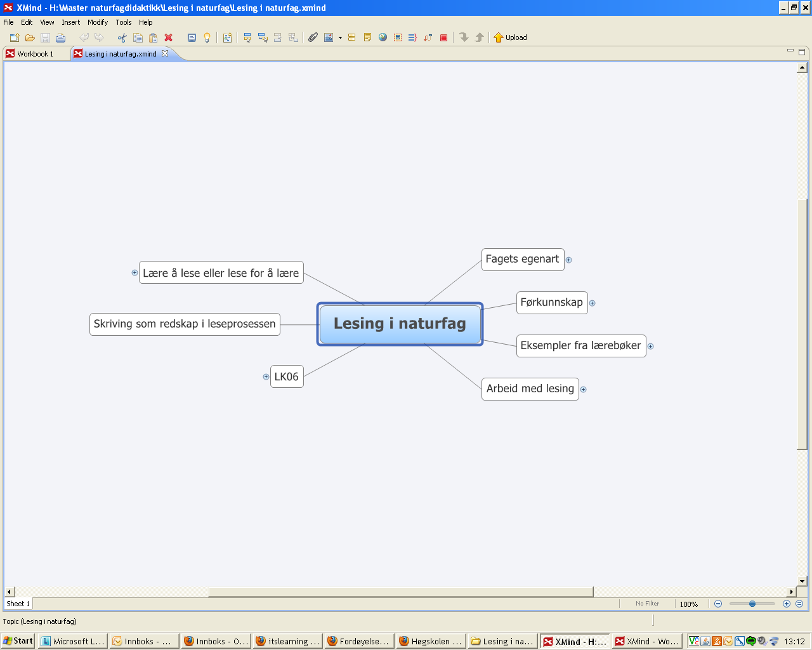Open the Edit menu
This screenshot has height=650, width=812.
[27, 22]
